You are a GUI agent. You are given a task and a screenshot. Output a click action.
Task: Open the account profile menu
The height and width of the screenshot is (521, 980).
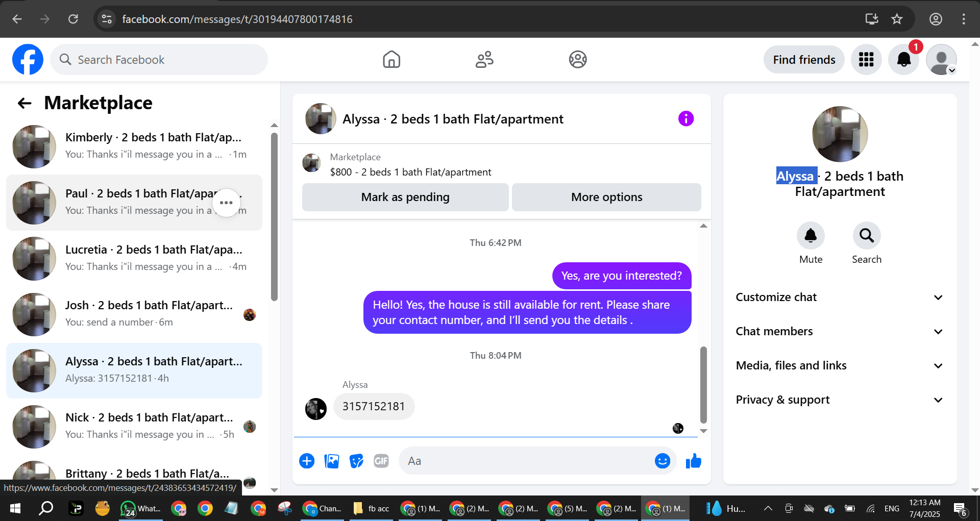pos(941,60)
